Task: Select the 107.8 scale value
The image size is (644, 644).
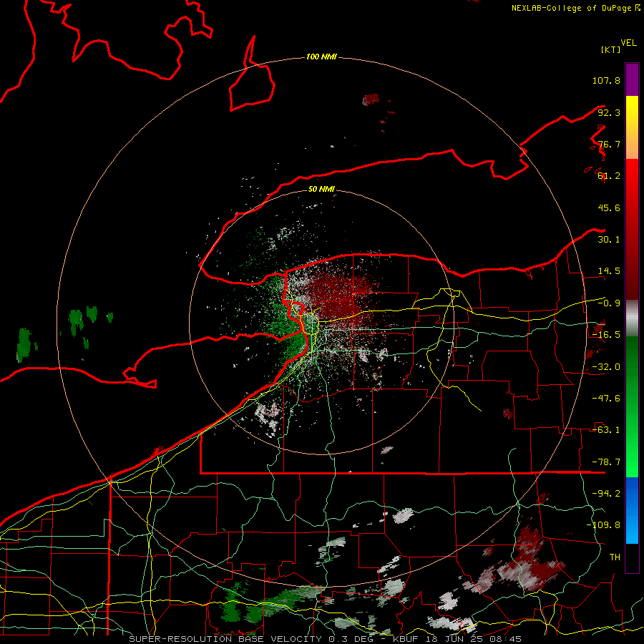Action: coord(606,80)
